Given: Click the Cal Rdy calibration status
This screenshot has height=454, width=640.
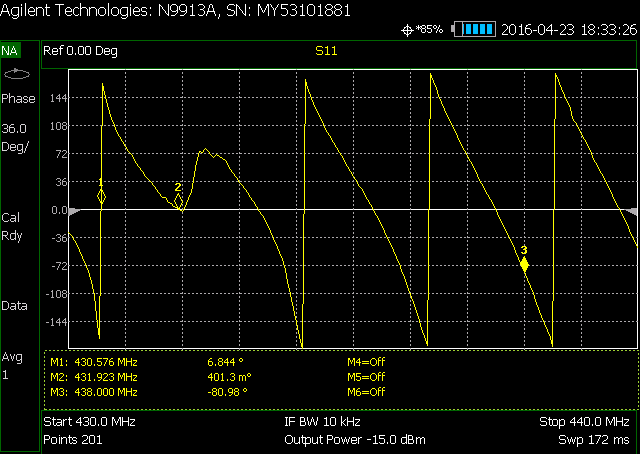Looking at the screenshot, I should click(x=12, y=226).
